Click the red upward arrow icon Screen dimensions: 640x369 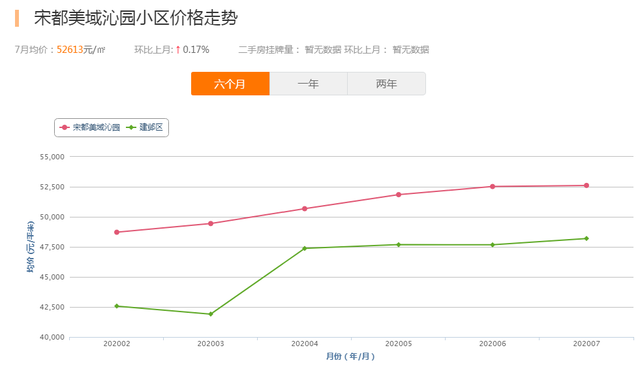pyautogui.click(x=178, y=50)
